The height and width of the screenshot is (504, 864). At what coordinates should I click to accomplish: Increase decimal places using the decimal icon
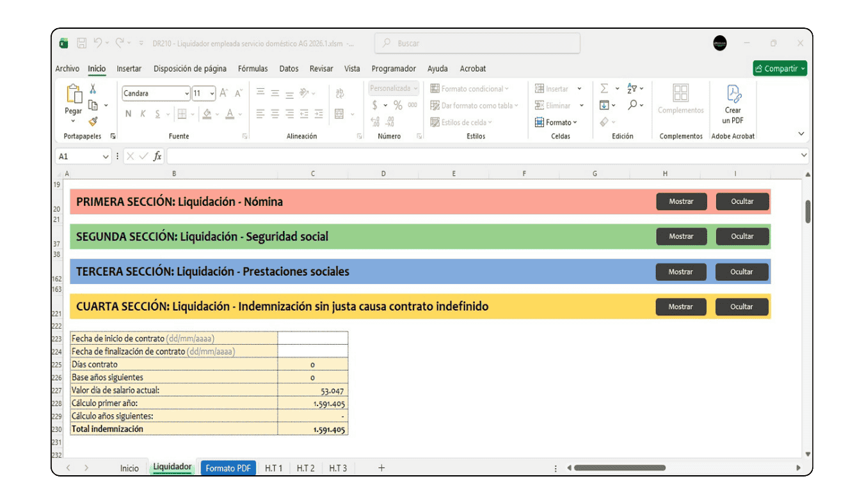tap(375, 121)
